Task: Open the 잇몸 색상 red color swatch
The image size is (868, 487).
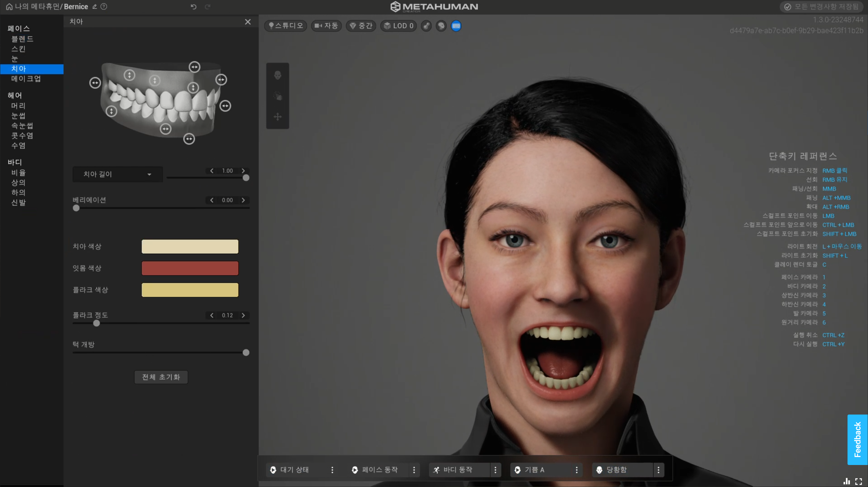Action: pos(190,268)
